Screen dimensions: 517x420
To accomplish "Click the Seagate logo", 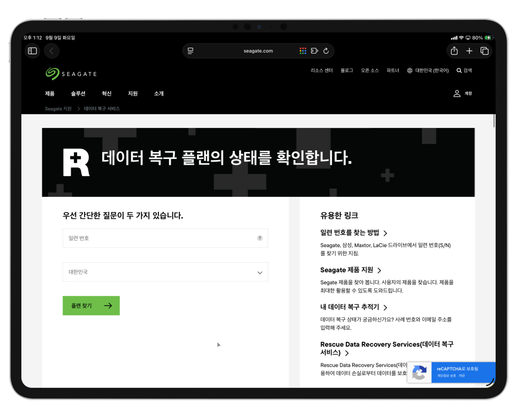I will 71,74.
